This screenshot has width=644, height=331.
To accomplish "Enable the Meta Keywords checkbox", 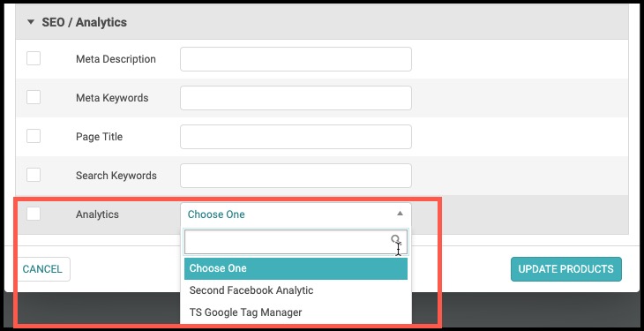I will [34, 97].
